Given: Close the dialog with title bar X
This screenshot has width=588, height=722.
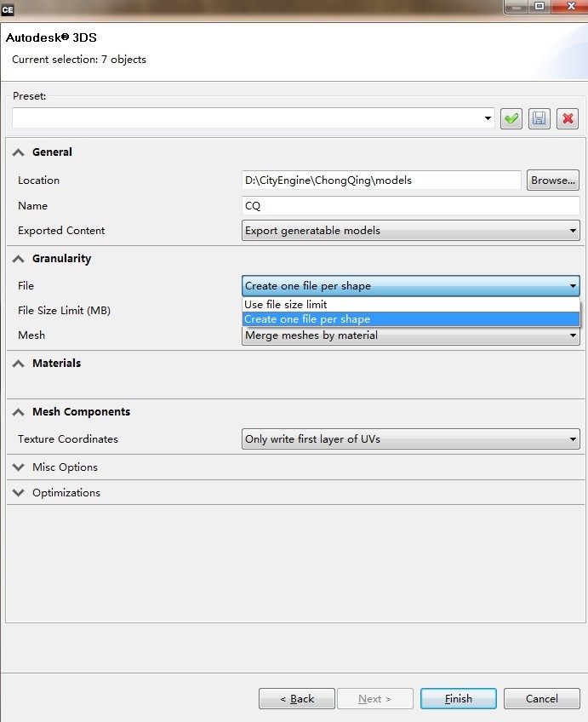Looking at the screenshot, I should click(569, 7).
